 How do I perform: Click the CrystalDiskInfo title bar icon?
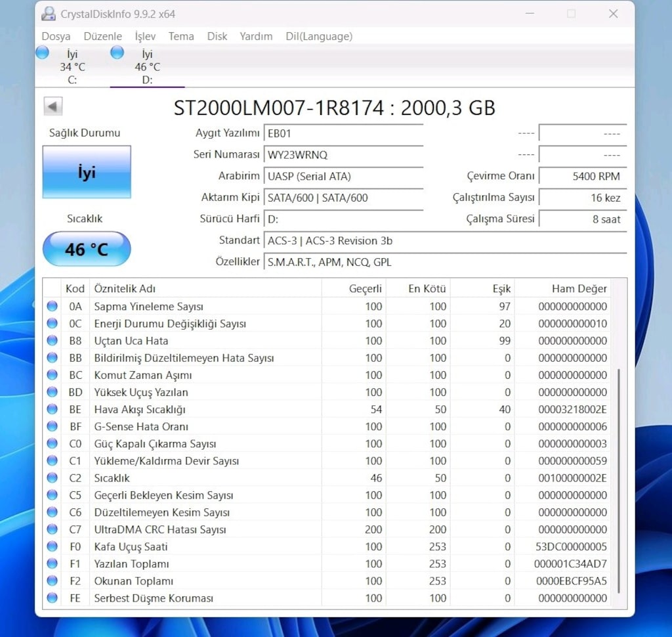48,14
